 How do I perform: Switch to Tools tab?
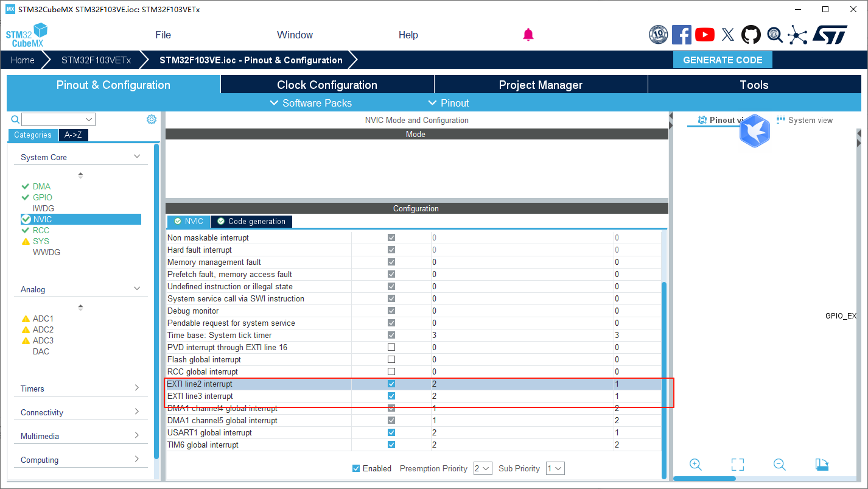click(754, 85)
